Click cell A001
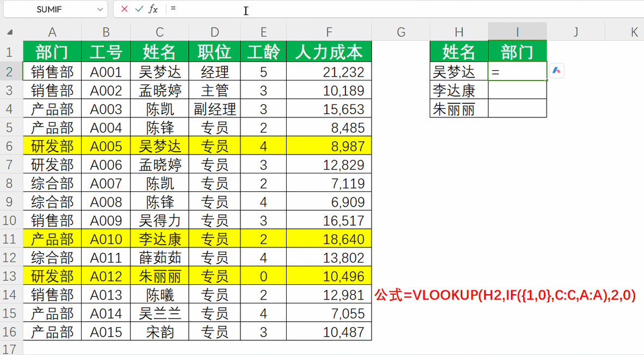The width and height of the screenshot is (644, 355). tap(106, 72)
